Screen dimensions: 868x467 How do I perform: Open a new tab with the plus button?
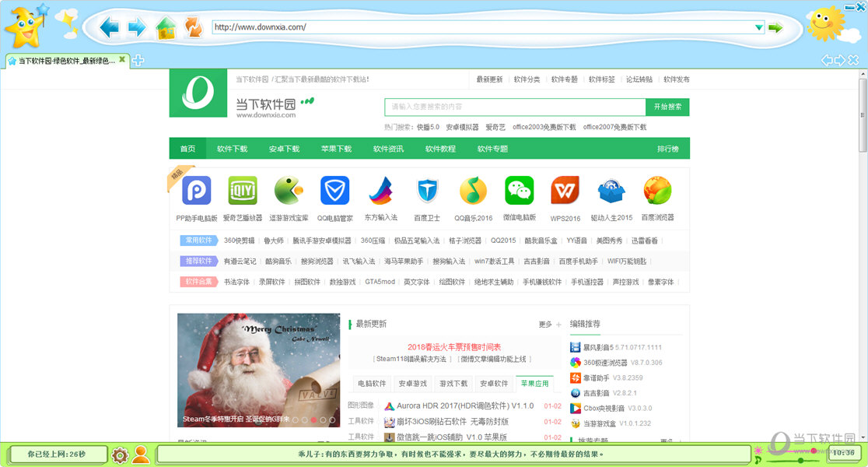click(138, 60)
